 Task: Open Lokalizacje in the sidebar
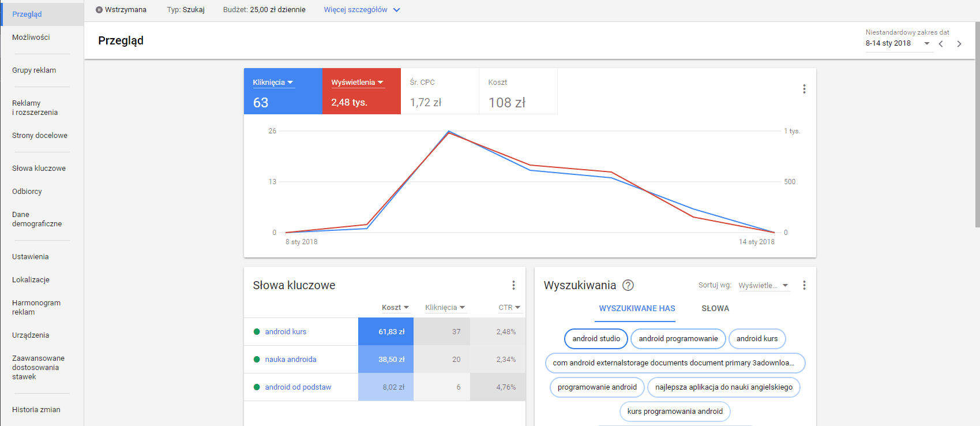(31, 279)
